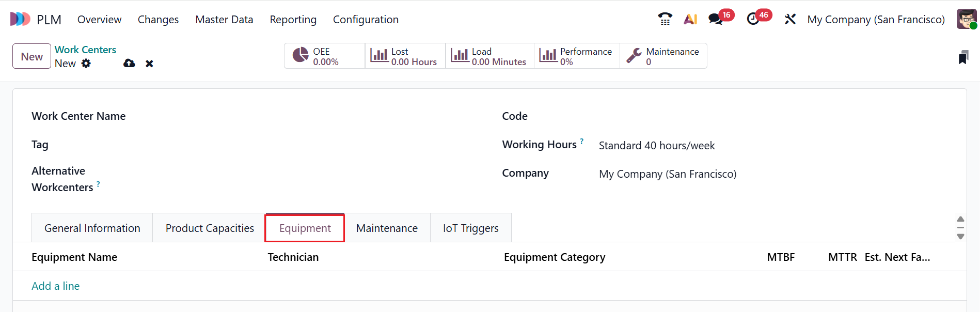Click the Add a line link

click(56, 286)
